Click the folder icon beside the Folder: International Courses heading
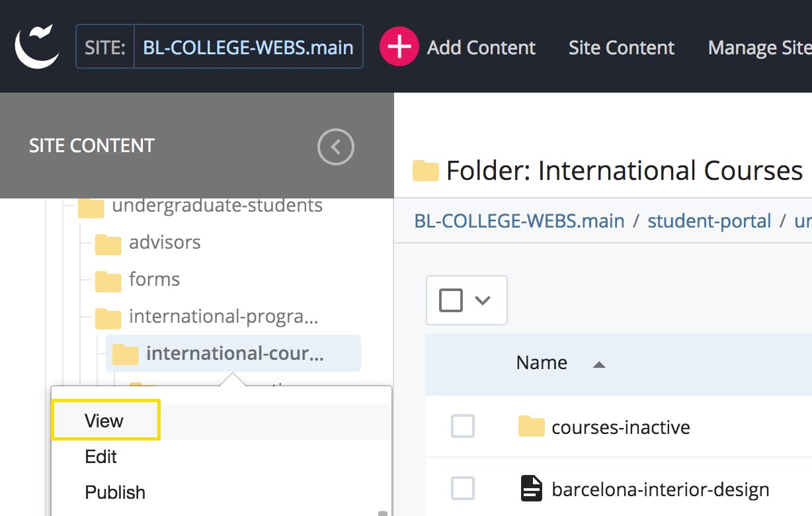The image size is (812, 516). click(426, 171)
